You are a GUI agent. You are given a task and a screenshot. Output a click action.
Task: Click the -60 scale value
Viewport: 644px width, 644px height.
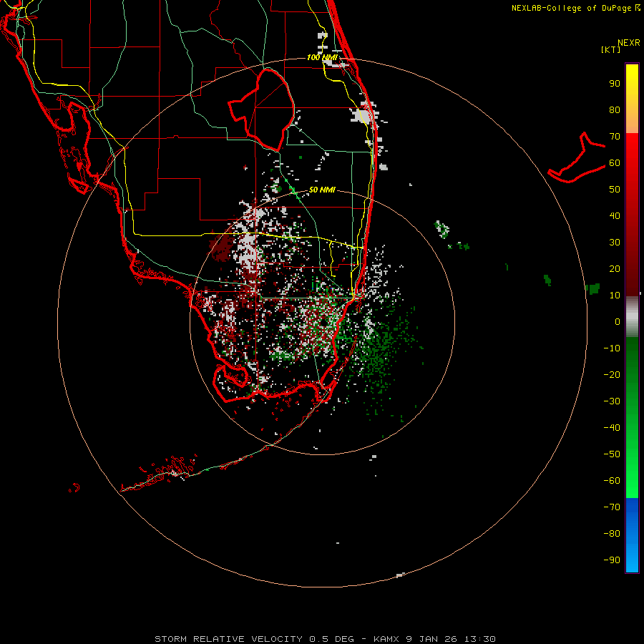pos(612,481)
